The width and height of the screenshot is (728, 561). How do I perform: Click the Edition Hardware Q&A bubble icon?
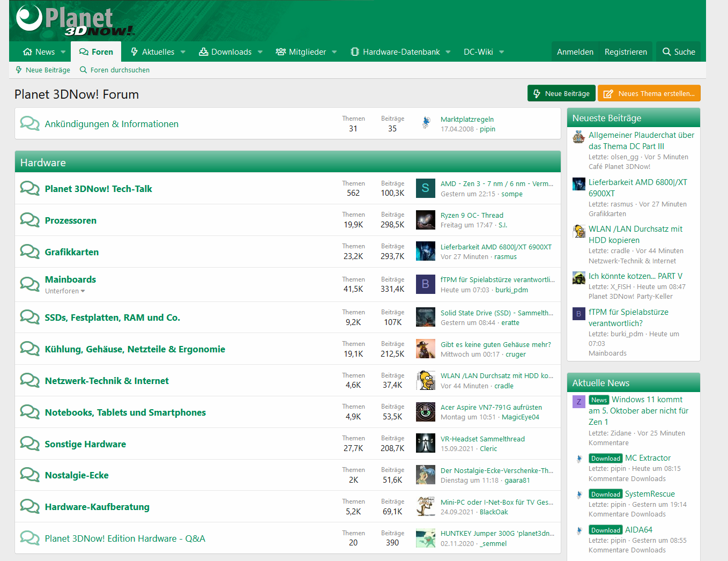click(30, 538)
